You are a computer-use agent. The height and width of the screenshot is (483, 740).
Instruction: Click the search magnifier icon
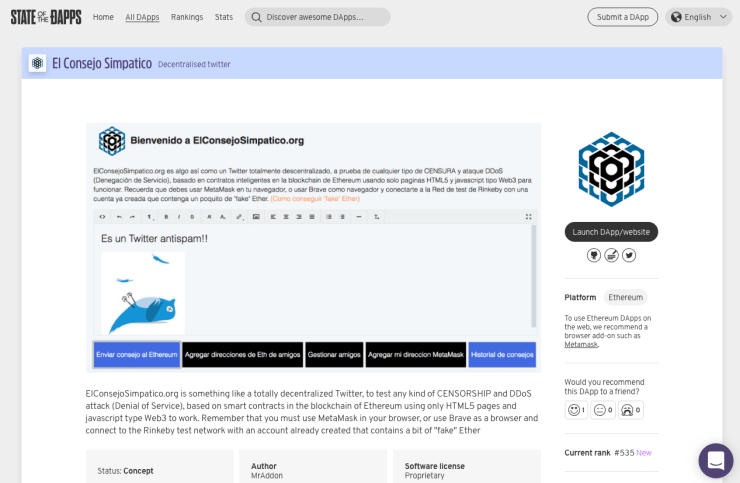point(257,17)
